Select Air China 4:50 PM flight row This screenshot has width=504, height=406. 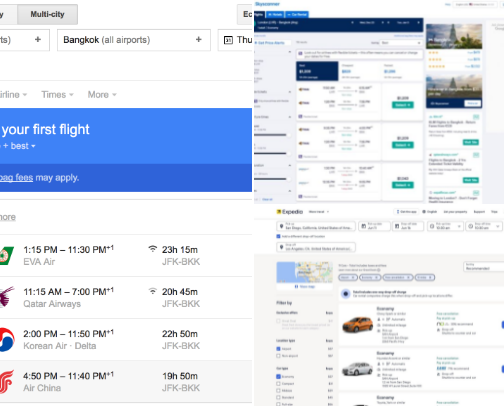point(126,382)
